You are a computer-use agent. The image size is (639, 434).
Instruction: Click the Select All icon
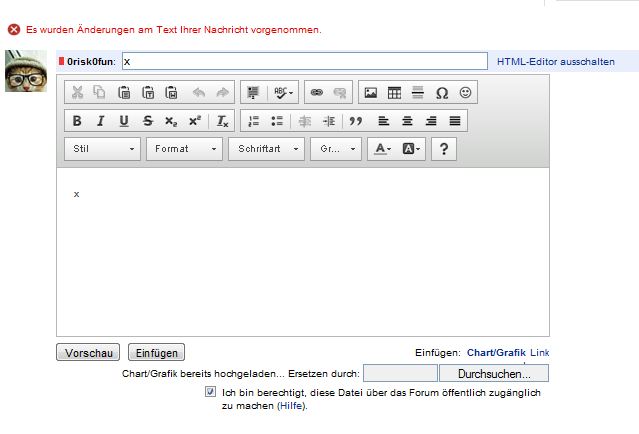click(253, 93)
